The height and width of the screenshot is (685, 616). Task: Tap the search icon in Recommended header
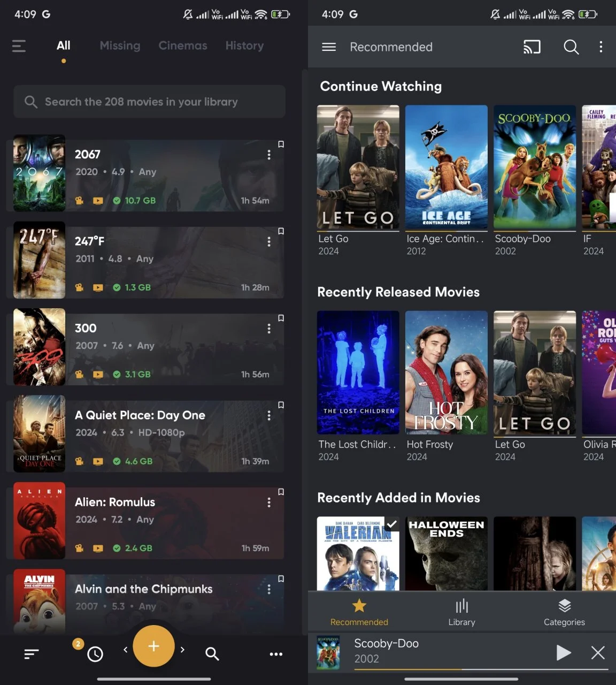571,47
